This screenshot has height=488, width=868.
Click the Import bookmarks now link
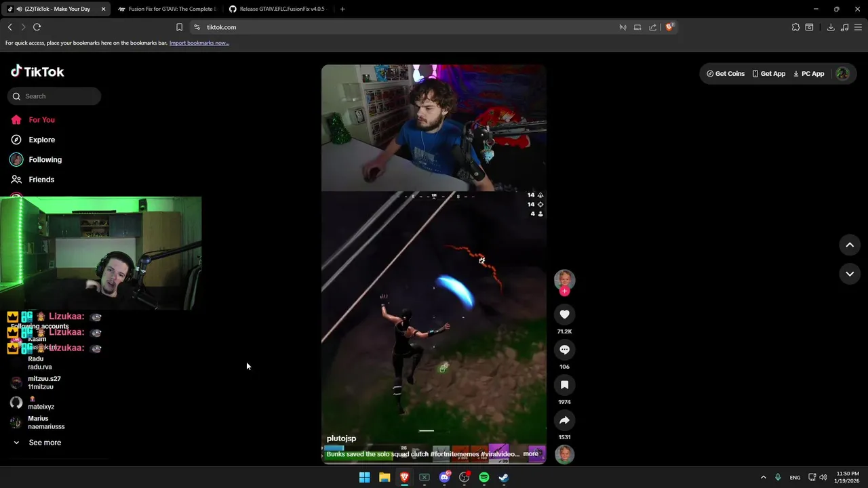tap(199, 43)
